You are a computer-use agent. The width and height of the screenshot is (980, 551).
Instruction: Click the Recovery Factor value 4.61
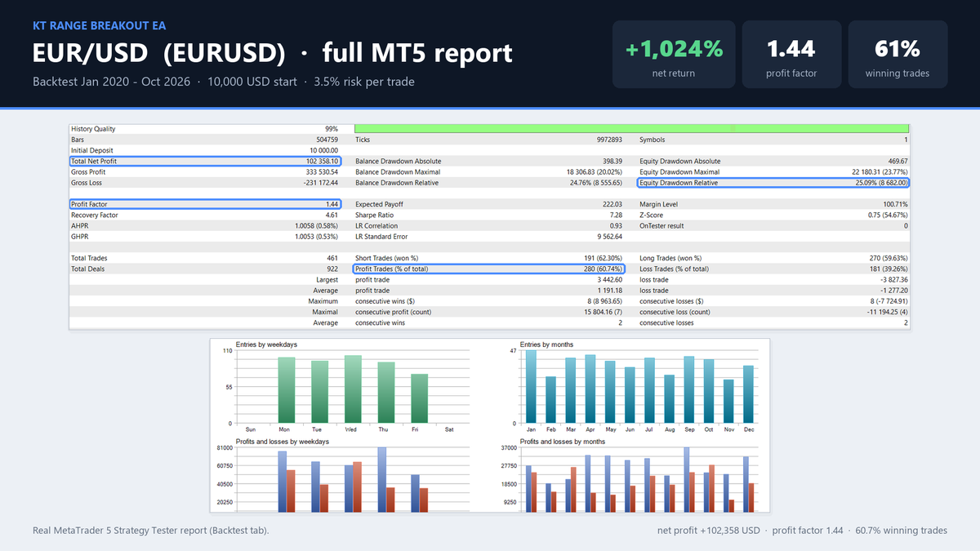point(332,215)
